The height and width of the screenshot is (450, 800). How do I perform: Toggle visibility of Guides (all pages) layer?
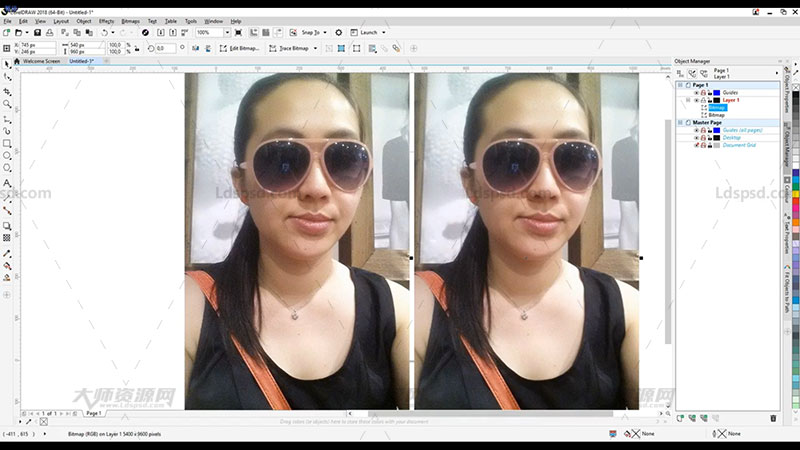point(696,131)
